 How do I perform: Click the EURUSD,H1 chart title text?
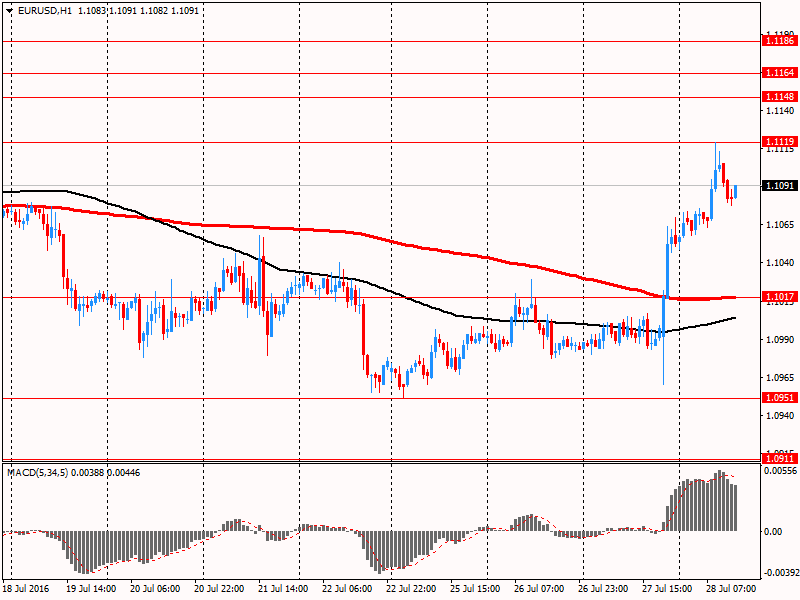coord(45,11)
